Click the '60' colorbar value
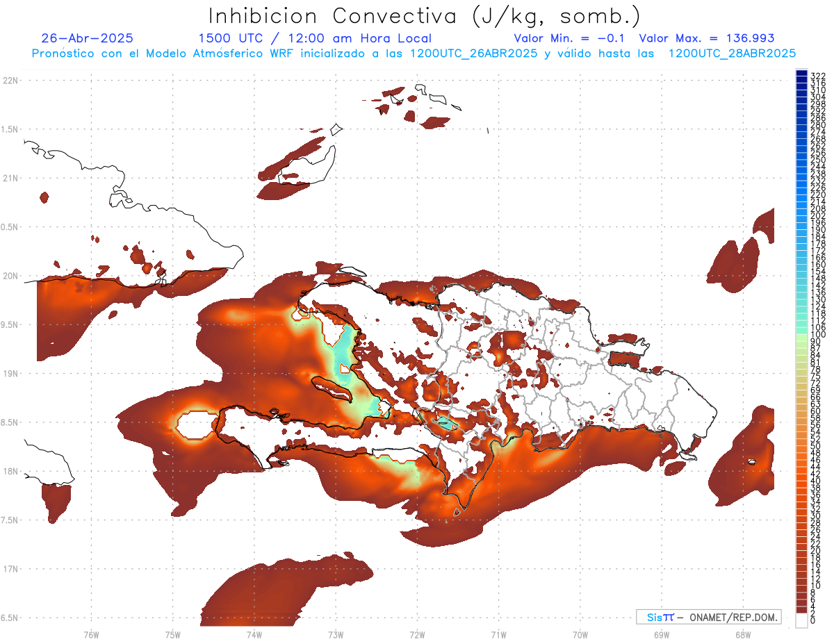Image resolution: width=834 pixels, height=644 pixels. [815, 411]
